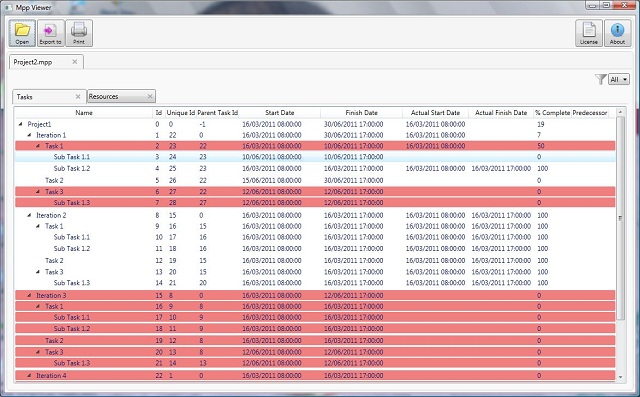Click the % Complete value 19 for Project1
Screen dimensions: 640x397
pos(540,124)
